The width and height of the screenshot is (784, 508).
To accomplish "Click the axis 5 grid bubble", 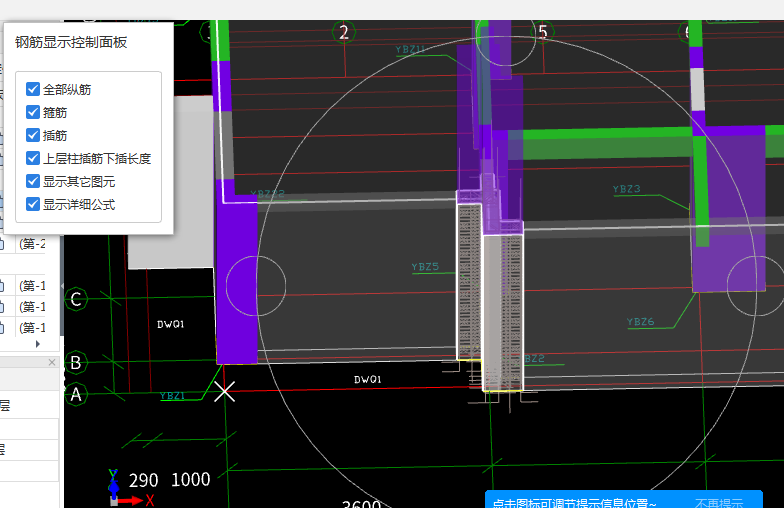I will click(542, 32).
